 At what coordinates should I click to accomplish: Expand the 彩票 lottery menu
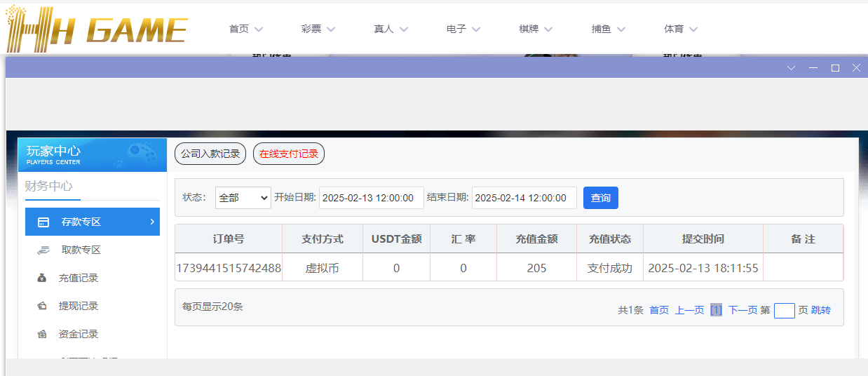click(x=318, y=29)
